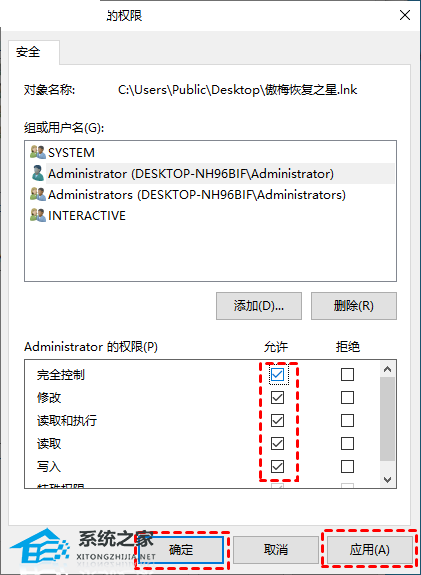The image size is (421, 575).
Task: Toggle Allow checkbox for 写入
Action: [x=277, y=467]
